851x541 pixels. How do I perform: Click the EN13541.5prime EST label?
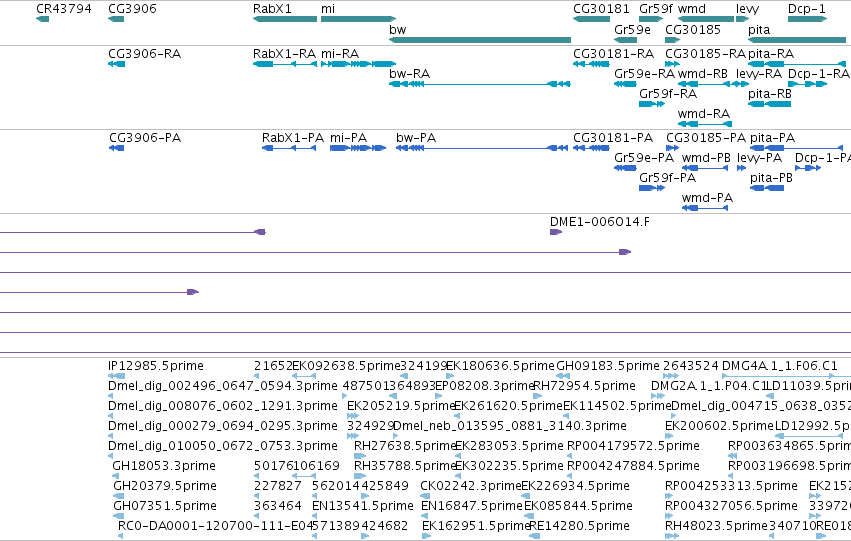[x=363, y=506]
